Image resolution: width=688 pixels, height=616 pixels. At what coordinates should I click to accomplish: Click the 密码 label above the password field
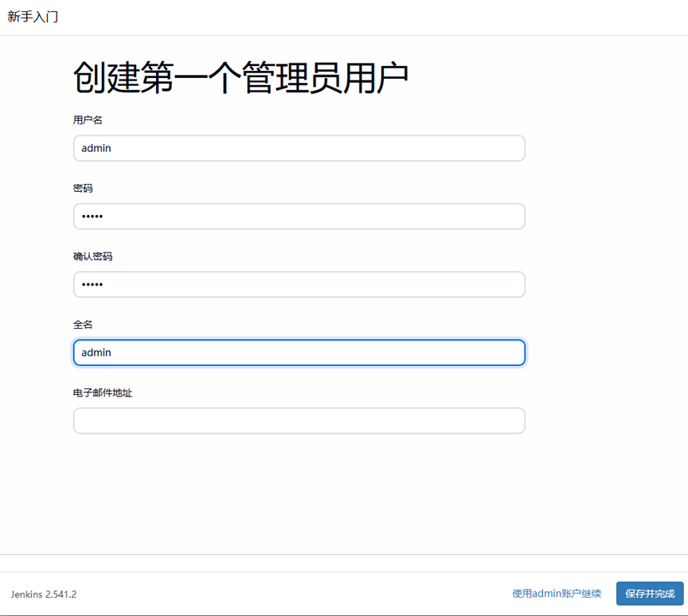point(83,189)
